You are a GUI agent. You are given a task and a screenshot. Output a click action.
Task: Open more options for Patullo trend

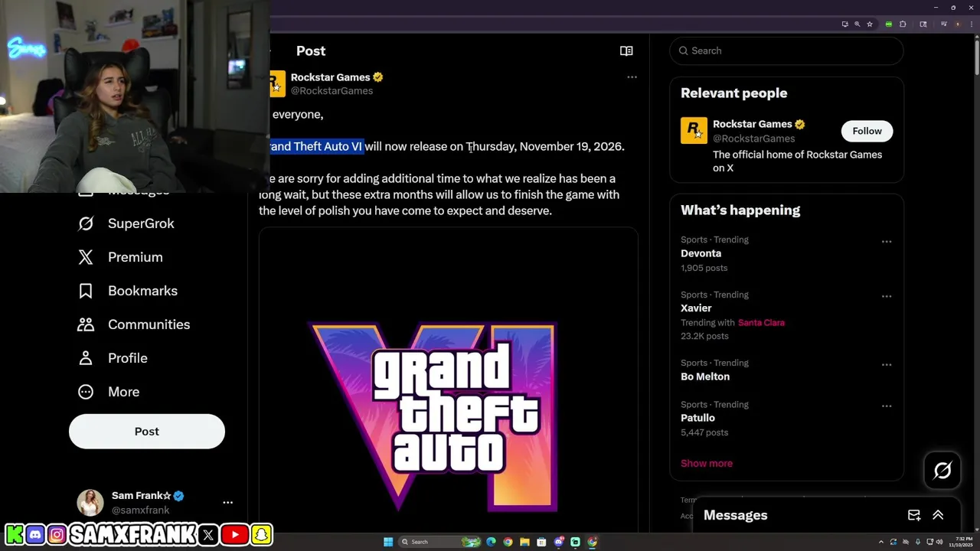pyautogui.click(x=887, y=406)
